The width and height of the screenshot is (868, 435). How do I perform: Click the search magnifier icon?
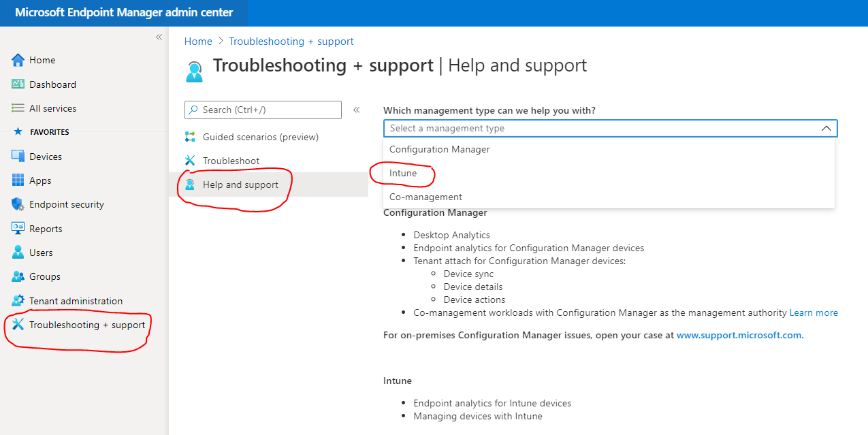click(x=193, y=110)
